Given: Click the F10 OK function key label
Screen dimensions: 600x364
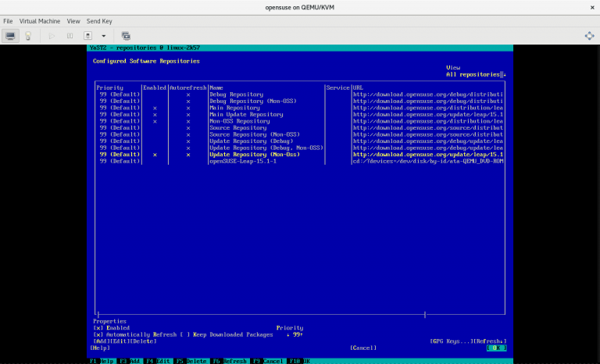Looking at the screenshot, I should click(x=299, y=361).
